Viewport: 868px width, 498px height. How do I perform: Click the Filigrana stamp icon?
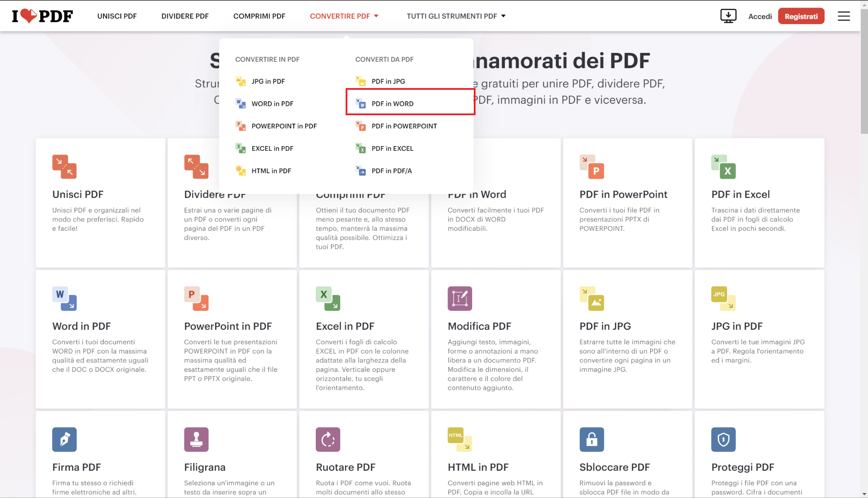pyautogui.click(x=196, y=440)
